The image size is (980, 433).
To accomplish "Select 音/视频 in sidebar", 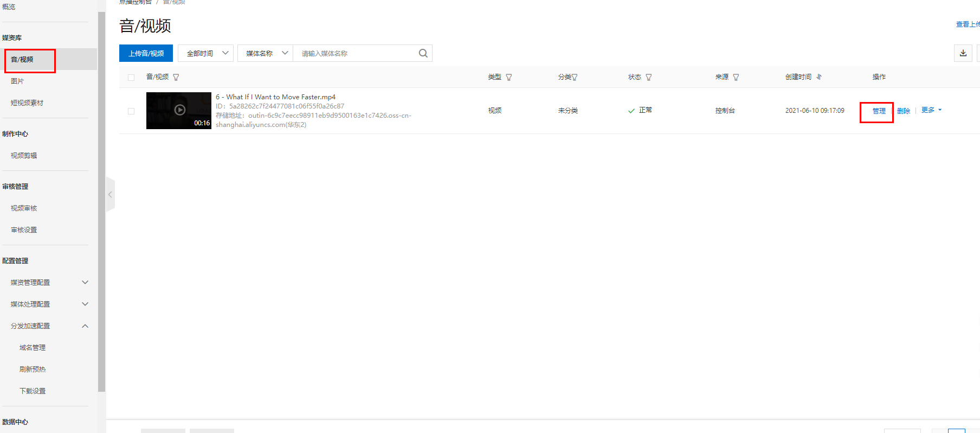I will click(x=22, y=60).
